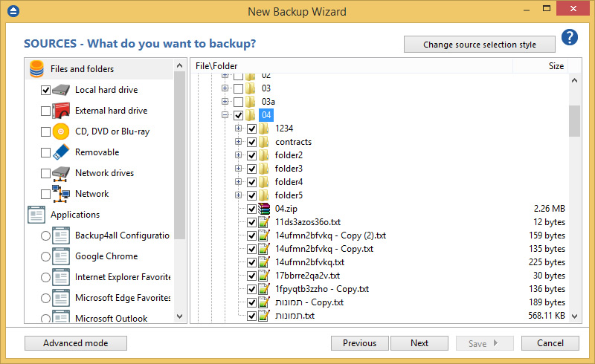
Task: Uncheck the Local hard drive checkbox
Action: [x=46, y=90]
